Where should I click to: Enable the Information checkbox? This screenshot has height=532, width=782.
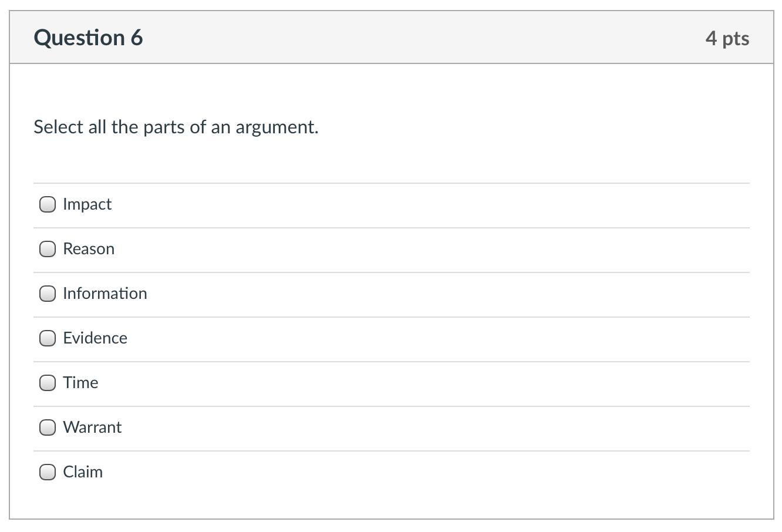tap(48, 294)
